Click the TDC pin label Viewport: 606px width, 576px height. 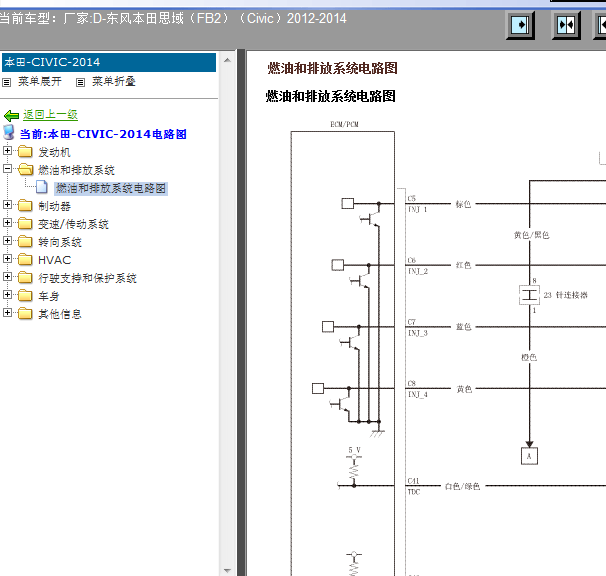pyautogui.click(x=414, y=492)
